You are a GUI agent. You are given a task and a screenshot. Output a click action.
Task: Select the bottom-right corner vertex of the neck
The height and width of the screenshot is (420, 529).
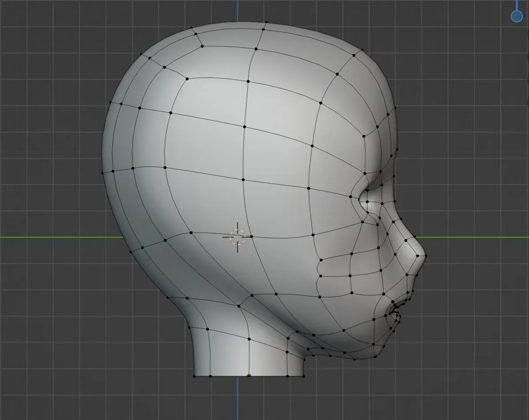[303, 376]
